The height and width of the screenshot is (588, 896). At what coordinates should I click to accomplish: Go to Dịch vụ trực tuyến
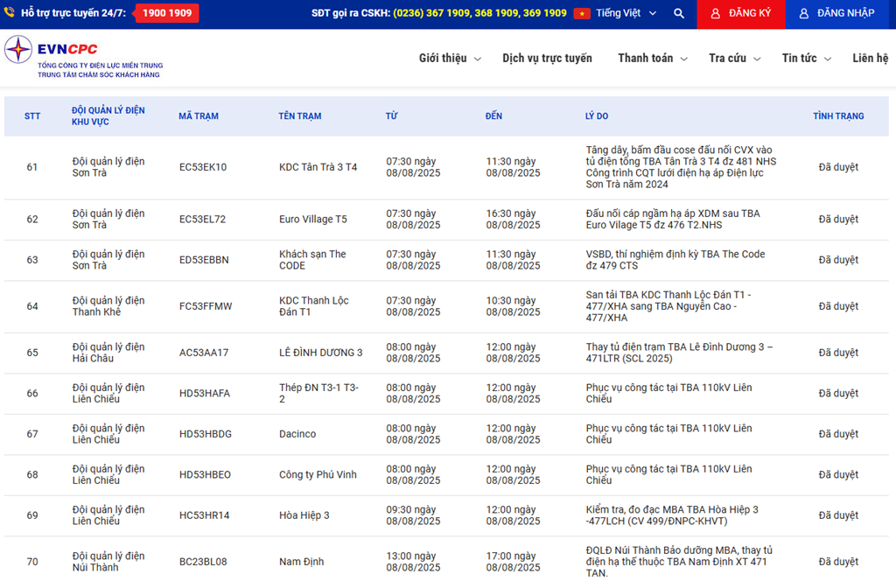pos(547,59)
